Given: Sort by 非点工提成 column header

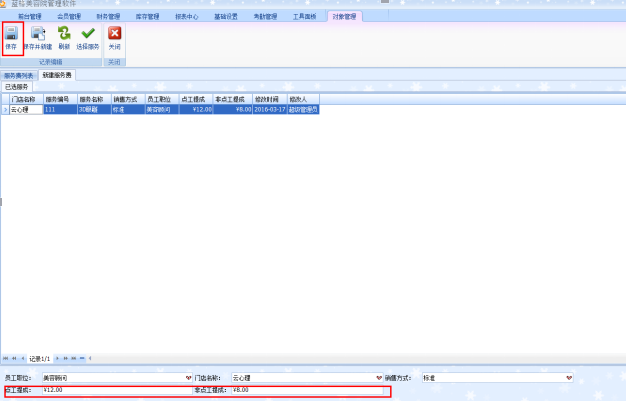Looking at the screenshot, I should (233, 99).
